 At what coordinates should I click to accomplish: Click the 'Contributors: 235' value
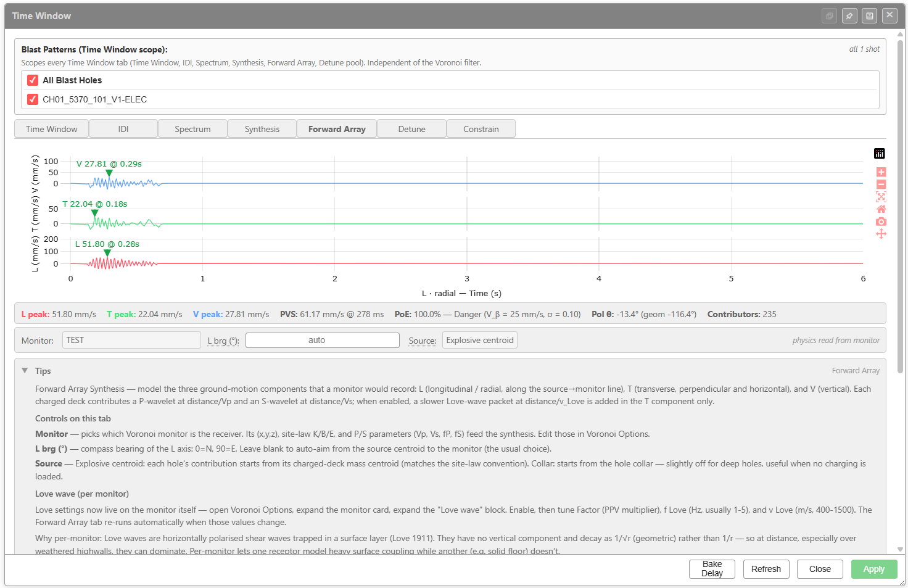pos(742,314)
